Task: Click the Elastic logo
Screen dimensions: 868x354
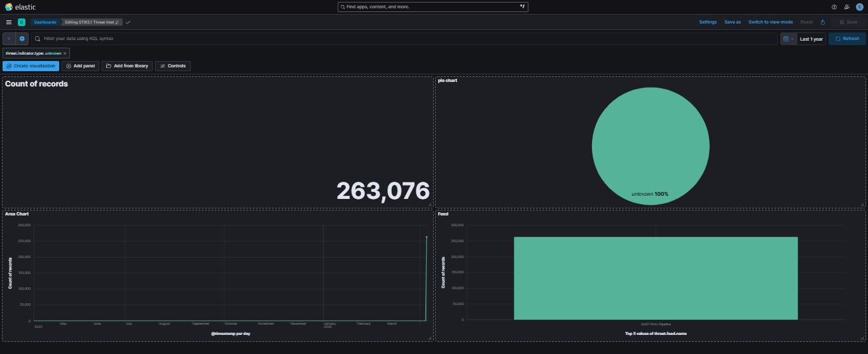Action: (x=21, y=6)
